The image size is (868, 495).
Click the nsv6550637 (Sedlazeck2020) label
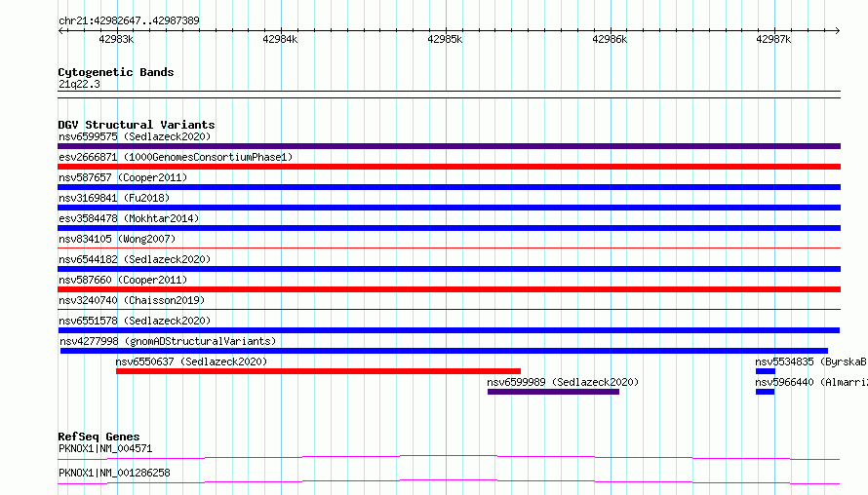[191, 362]
